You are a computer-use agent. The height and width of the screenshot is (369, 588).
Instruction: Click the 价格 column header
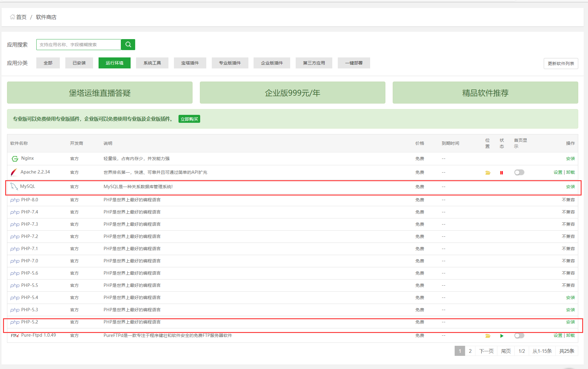pos(420,143)
